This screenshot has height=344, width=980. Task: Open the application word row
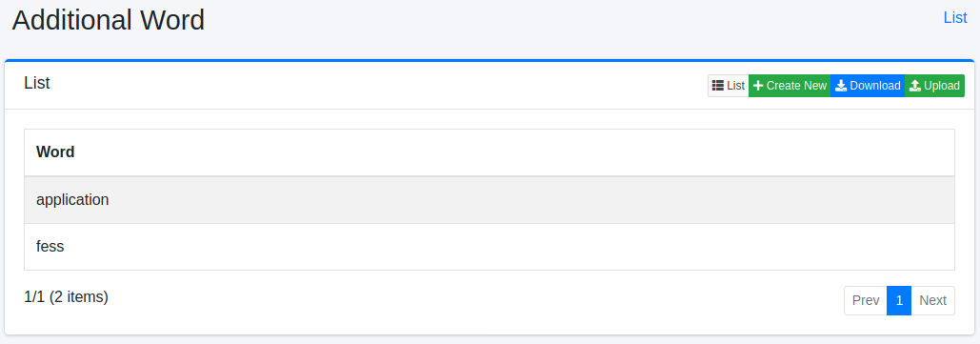point(490,199)
